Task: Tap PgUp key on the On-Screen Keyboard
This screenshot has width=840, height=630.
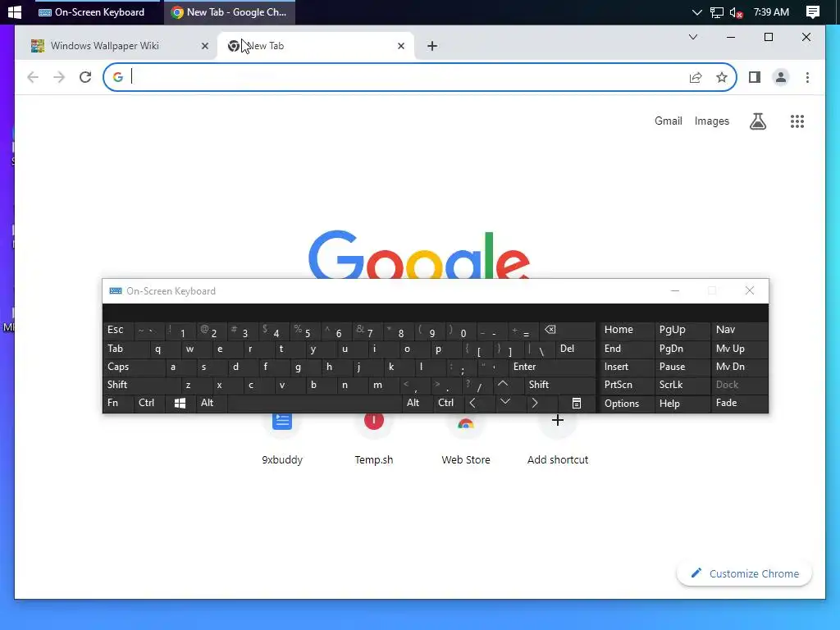Action: coord(681,330)
